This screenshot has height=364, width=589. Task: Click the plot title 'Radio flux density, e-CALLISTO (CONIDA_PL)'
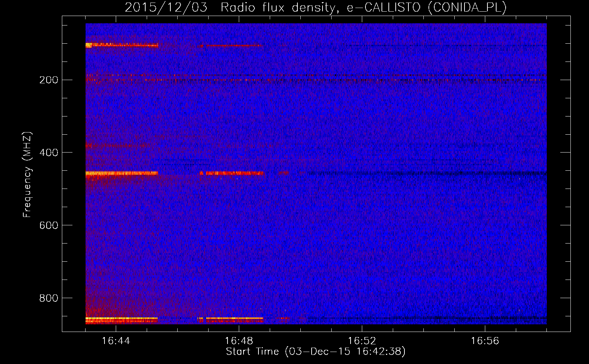pyautogui.click(x=364, y=7)
